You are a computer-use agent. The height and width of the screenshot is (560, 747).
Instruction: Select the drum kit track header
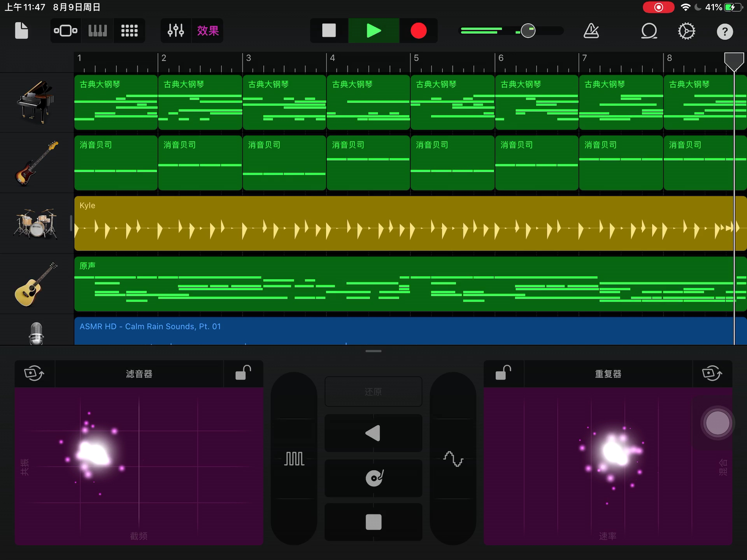[x=37, y=224]
